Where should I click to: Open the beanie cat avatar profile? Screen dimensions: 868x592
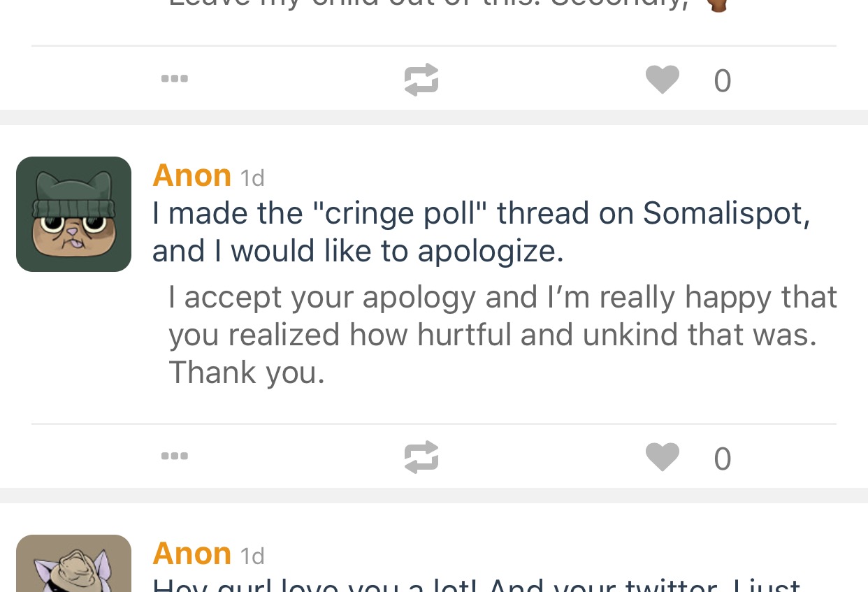[73, 214]
